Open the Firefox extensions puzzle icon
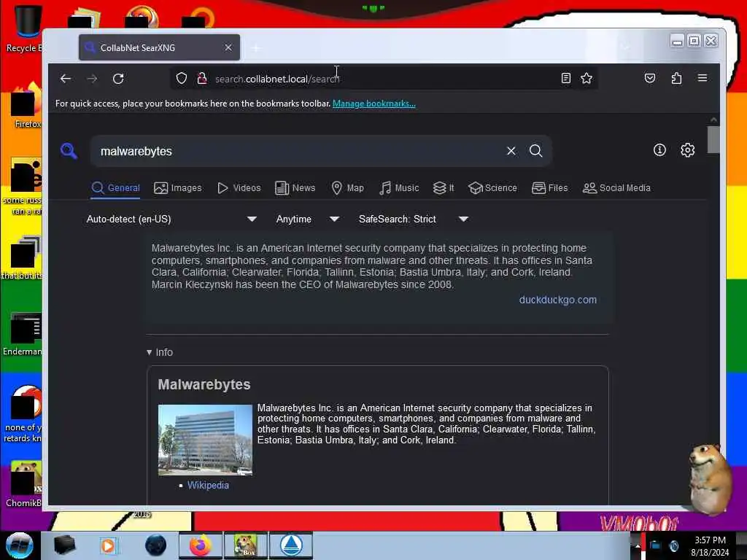 pyautogui.click(x=676, y=78)
